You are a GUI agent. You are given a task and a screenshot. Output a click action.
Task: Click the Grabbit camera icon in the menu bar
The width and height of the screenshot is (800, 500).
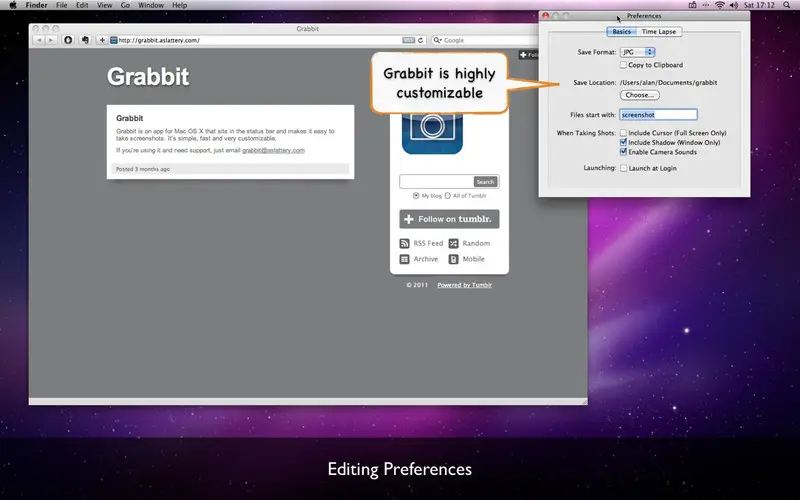692,5
